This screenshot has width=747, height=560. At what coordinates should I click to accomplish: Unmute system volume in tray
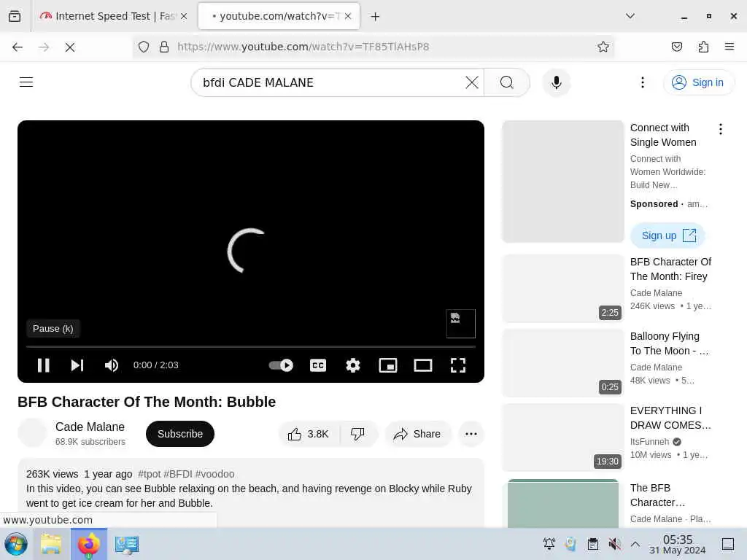click(x=614, y=544)
